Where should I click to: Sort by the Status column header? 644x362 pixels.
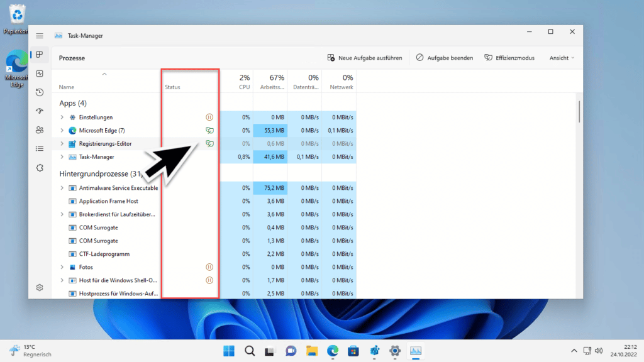pyautogui.click(x=190, y=81)
